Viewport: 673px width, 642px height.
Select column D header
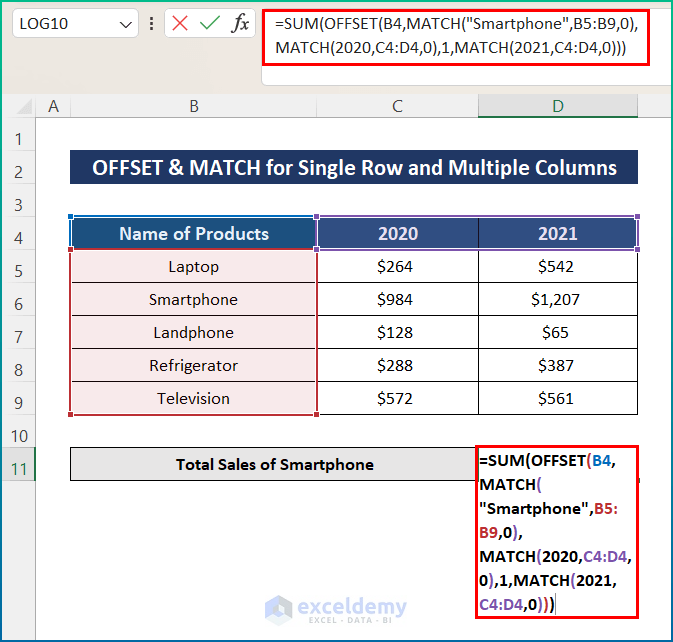coord(558,106)
